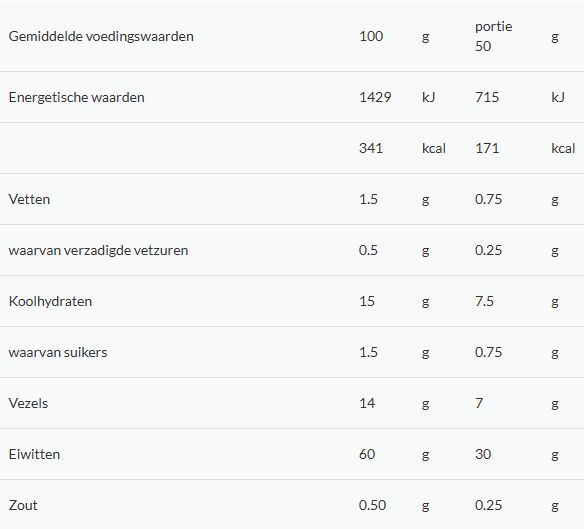
Task: Click the waarvan verzadigde vetzuren label
Action: 98,250
